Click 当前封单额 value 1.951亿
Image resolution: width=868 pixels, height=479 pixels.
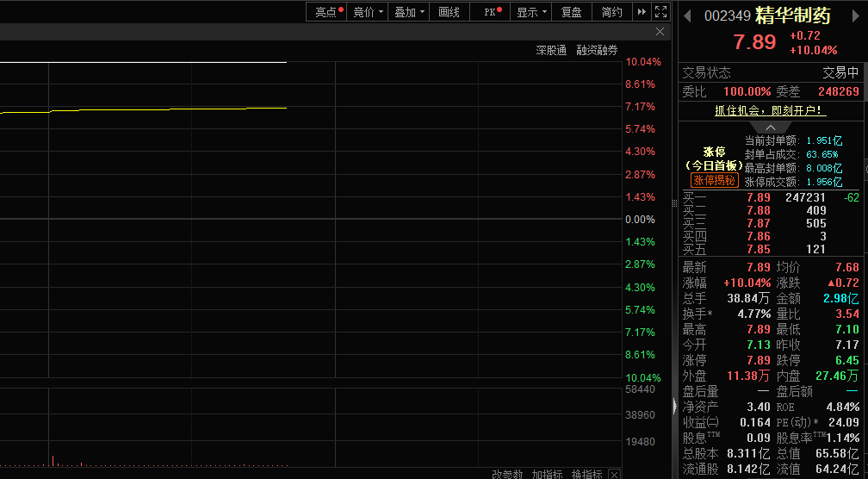(x=824, y=140)
